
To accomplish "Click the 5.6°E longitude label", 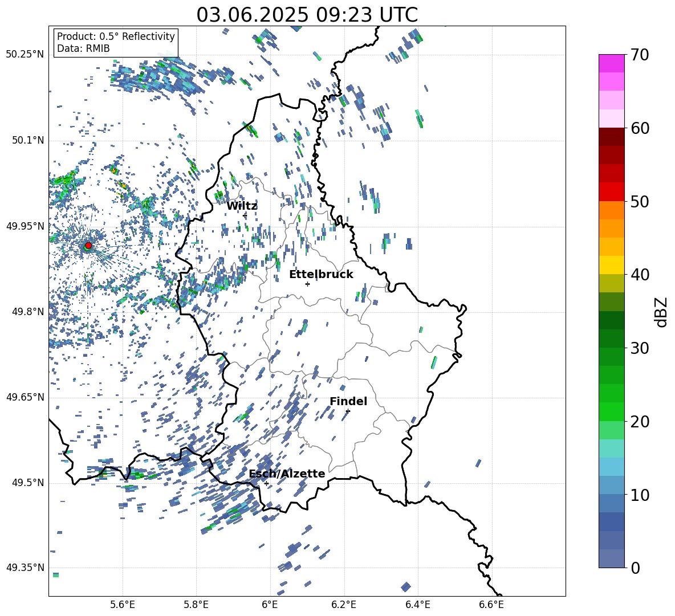I will [x=123, y=605].
